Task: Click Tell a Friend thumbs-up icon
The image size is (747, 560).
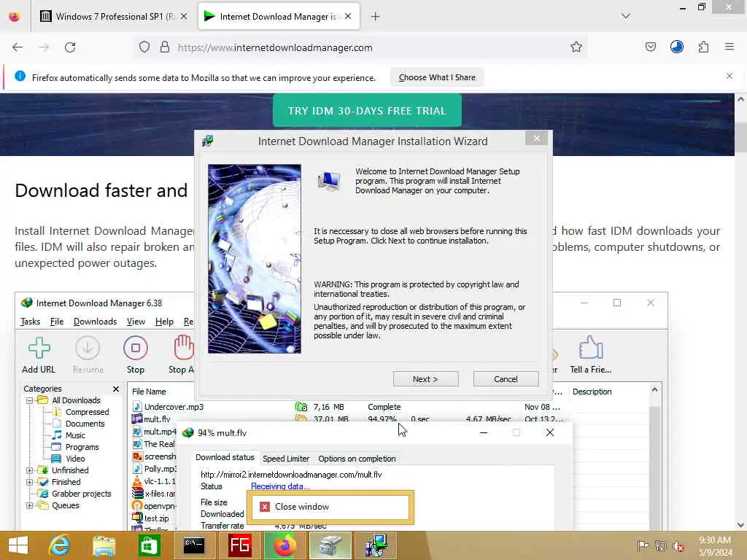Action: coord(591,355)
